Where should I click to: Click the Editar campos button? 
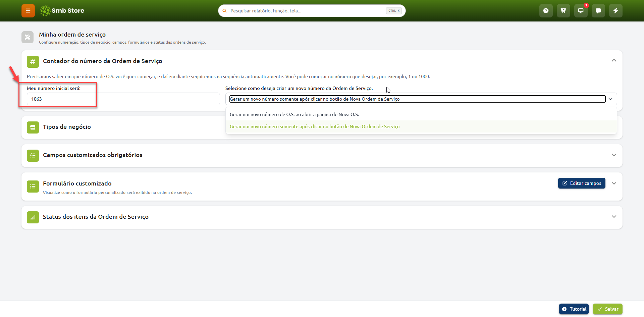(582, 183)
